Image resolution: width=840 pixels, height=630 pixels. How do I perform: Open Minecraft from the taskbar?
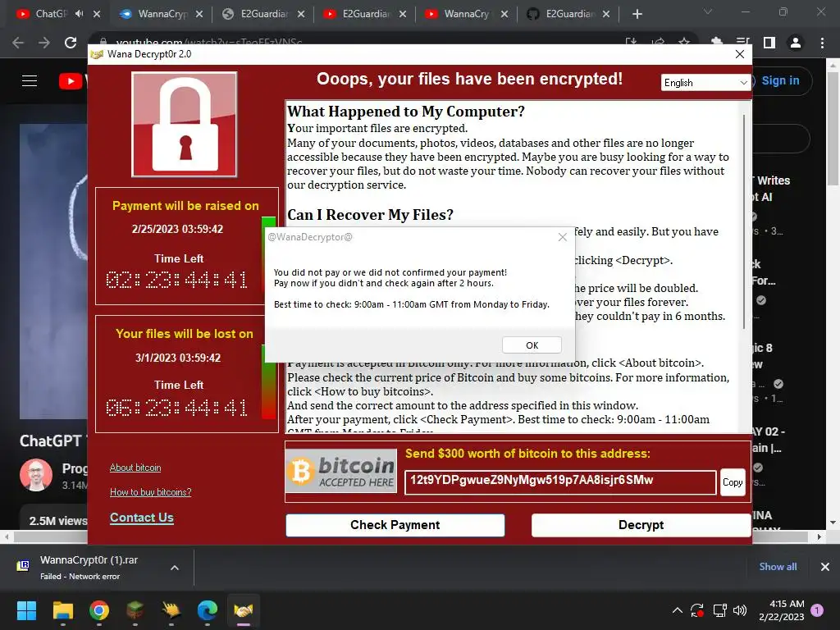tap(135, 610)
